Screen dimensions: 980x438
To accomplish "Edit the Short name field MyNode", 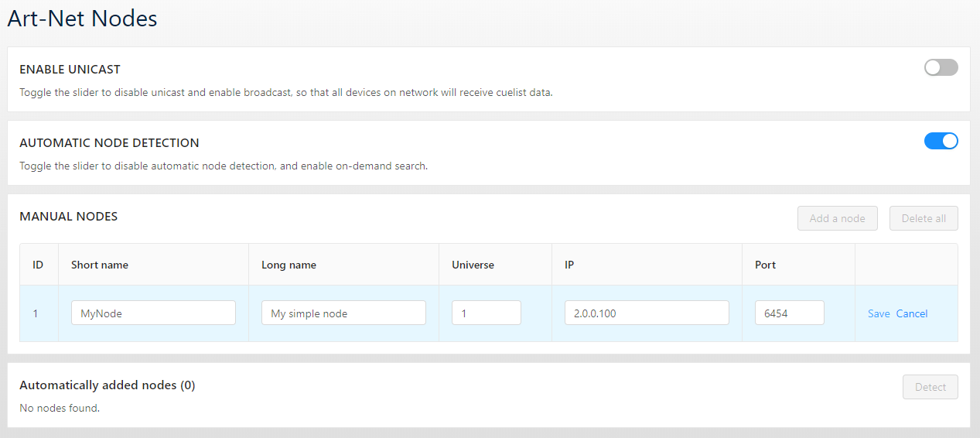I will [153, 313].
